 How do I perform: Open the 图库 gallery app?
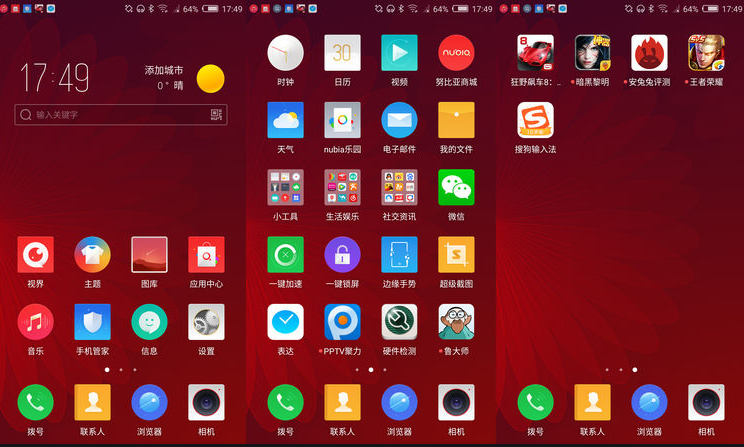(149, 255)
